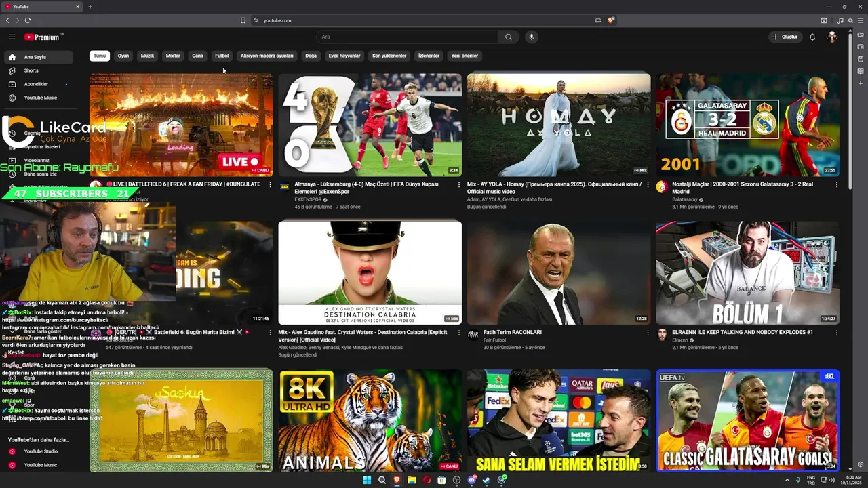This screenshot has height=488, width=868.
Task: Select the Aksiyon-macera oyunları chip
Action: point(267,56)
